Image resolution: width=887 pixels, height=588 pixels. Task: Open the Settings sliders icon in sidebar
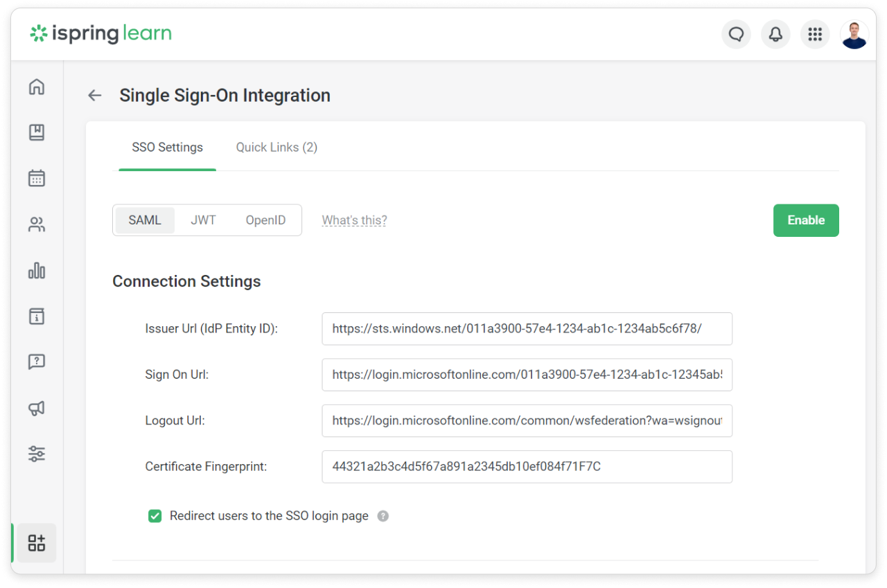[x=36, y=454]
